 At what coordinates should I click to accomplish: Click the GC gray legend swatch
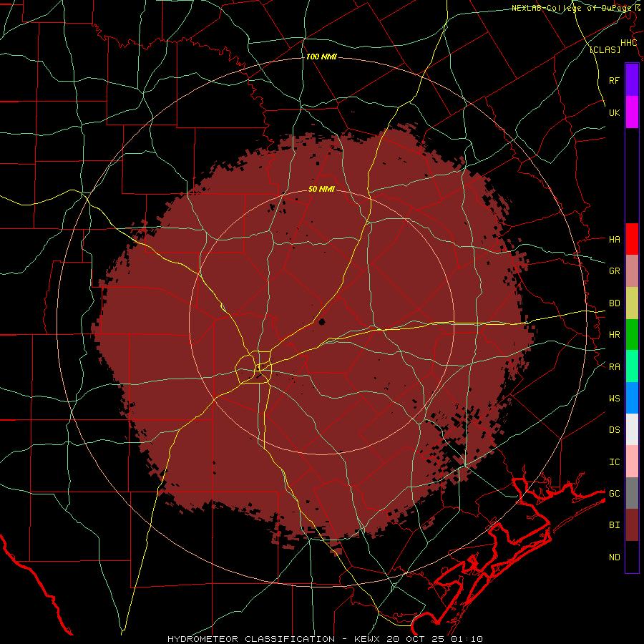pyautogui.click(x=632, y=493)
